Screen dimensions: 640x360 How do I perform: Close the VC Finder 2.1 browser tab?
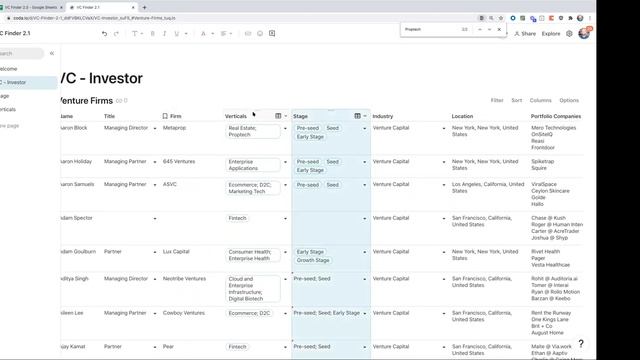pyautogui.click(x=133, y=7)
